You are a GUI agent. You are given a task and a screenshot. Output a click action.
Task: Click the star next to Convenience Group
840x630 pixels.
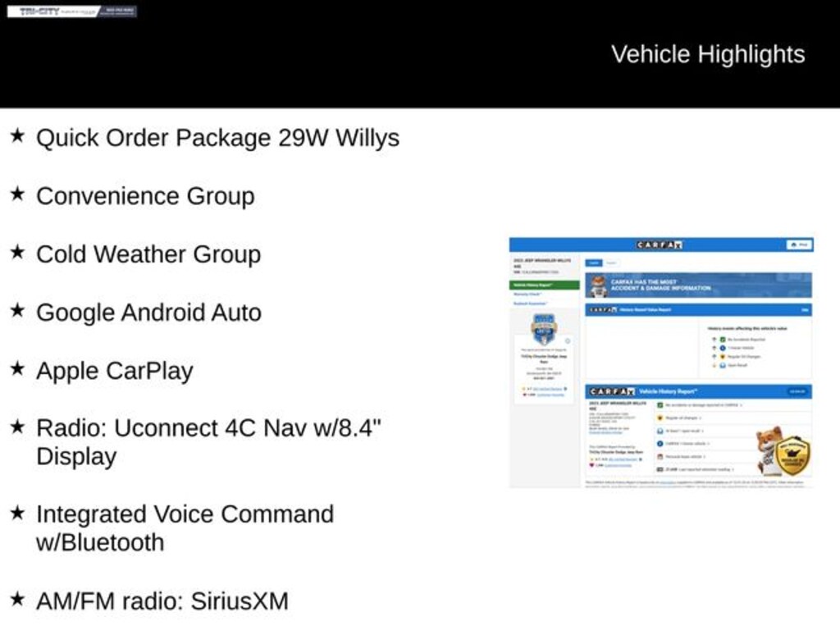[17, 194]
